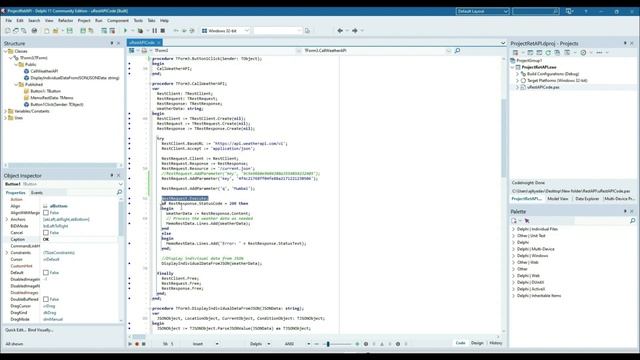Expand Target Platforms node in Projects
The width and height of the screenshot is (640, 360).
(x=517, y=80)
